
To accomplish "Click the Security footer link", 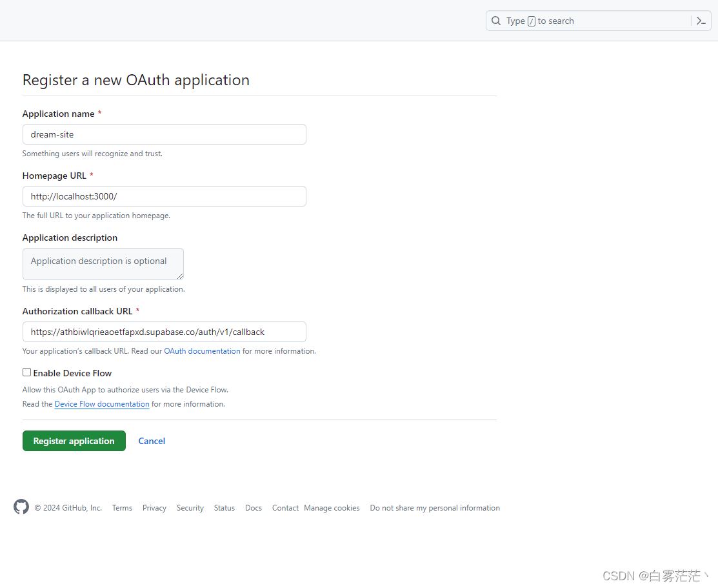I will [x=190, y=507].
